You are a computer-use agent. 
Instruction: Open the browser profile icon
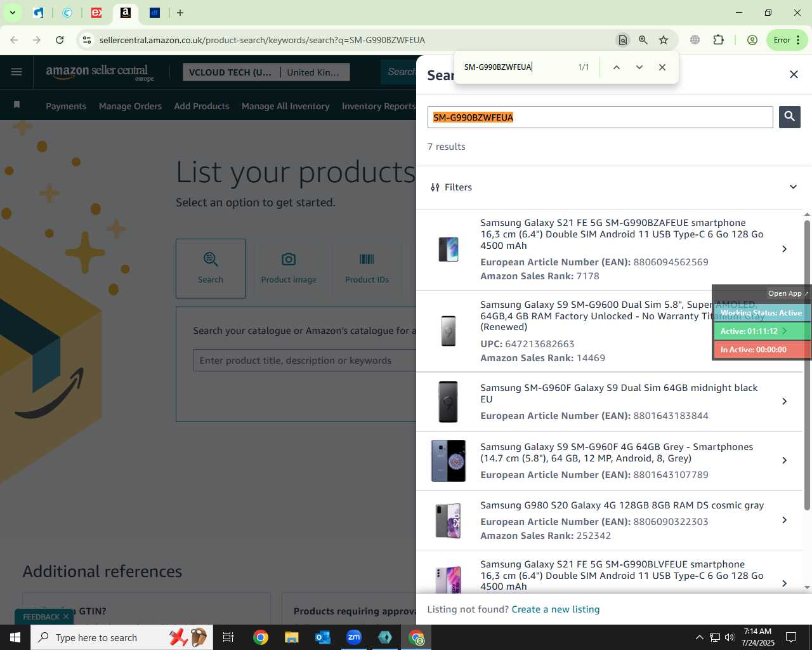pos(752,40)
